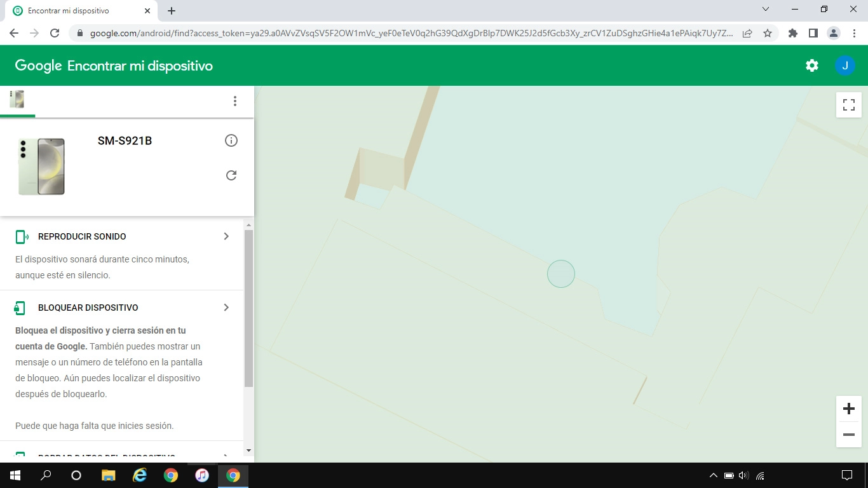Enter fullscreen map view
This screenshot has height=488, width=868.
point(848,105)
